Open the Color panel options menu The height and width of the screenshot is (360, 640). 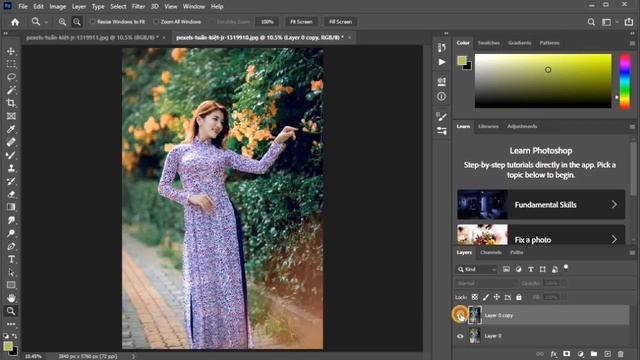[x=632, y=43]
